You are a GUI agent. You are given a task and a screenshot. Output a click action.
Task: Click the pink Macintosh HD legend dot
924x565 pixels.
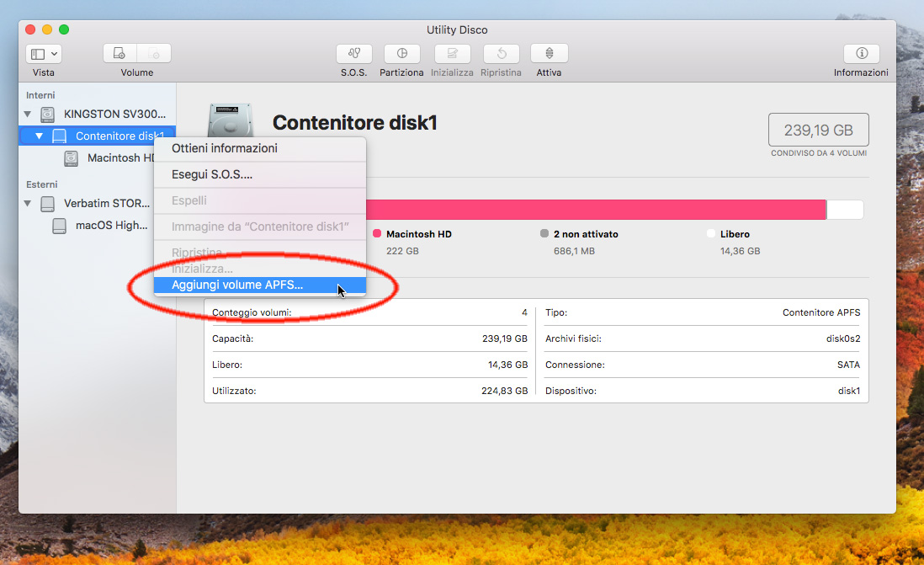(377, 233)
